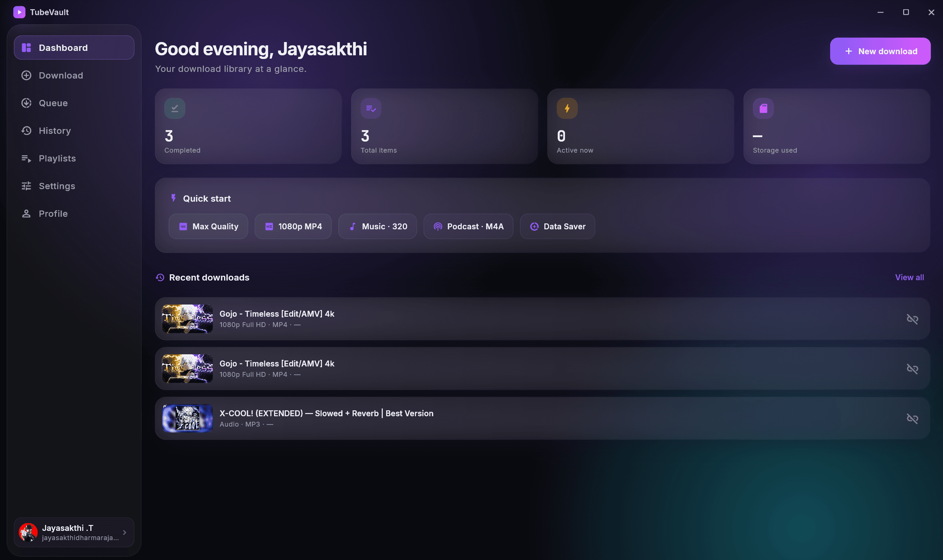Click the Total items list-check icon
The image size is (943, 560).
click(371, 108)
